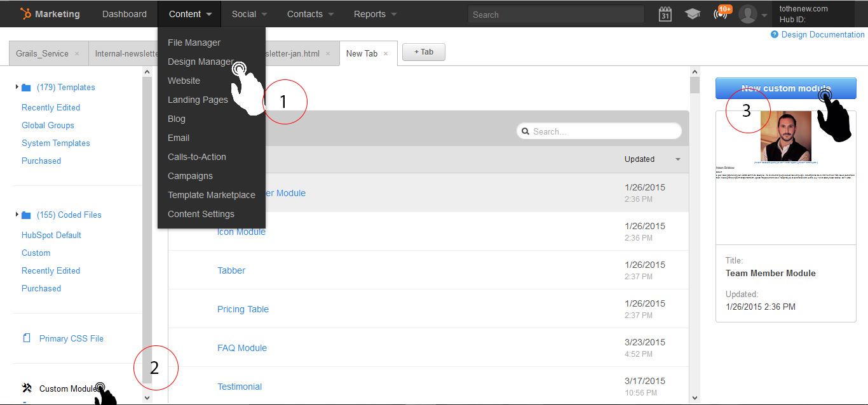Open the Design Documentation link
Screen dimensions: 868x405
[823, 35]
